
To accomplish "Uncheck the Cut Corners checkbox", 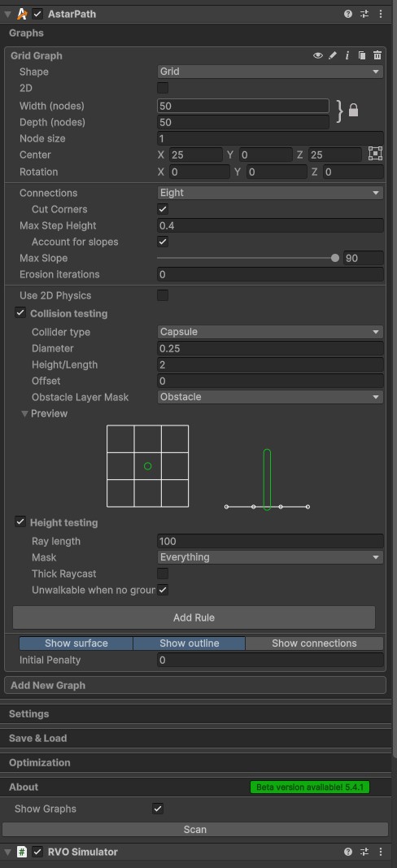I will point(163,209).
